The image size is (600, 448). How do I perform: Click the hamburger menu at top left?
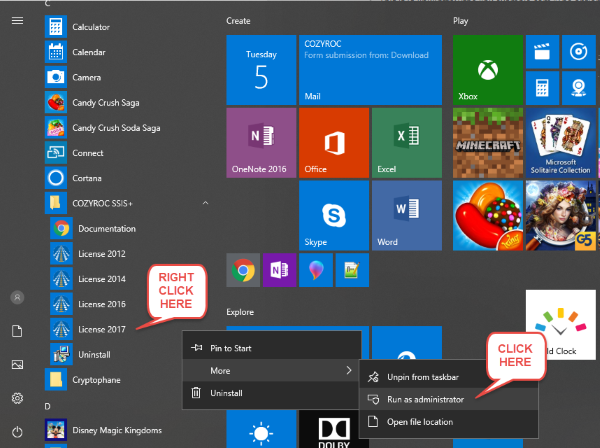(x=17, y=21)
